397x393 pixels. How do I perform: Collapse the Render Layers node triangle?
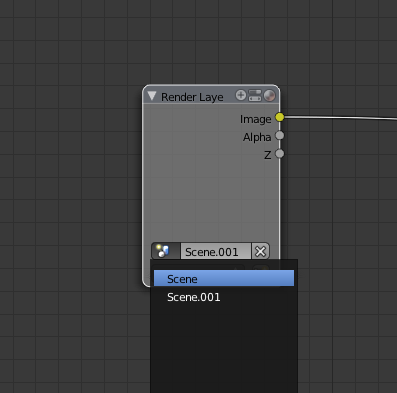[152, 96]
